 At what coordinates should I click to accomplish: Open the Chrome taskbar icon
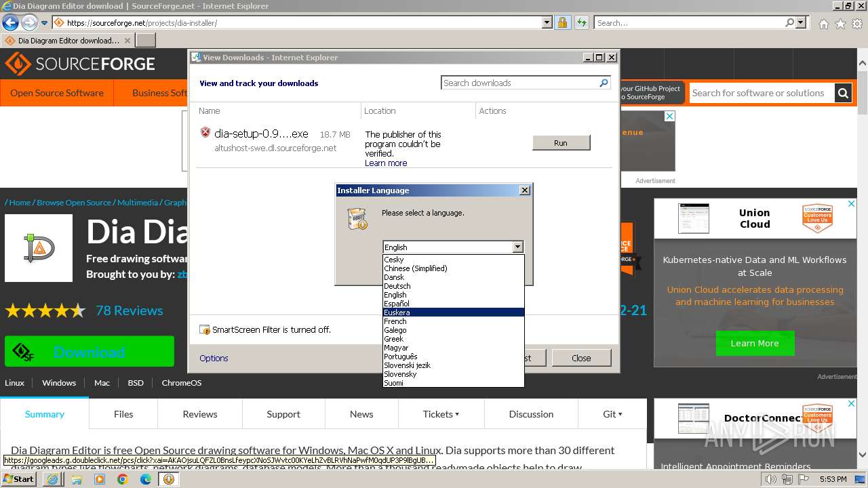click(x=122, y=479)
